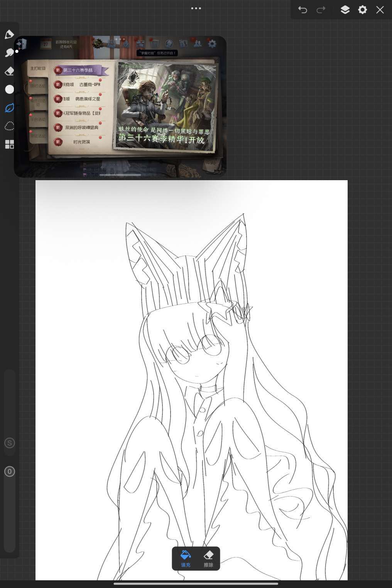Image resolution: width=392 pixels, height=588 pixels.
Task: Select the blue fill tool
Action: [x=9, y=108]
